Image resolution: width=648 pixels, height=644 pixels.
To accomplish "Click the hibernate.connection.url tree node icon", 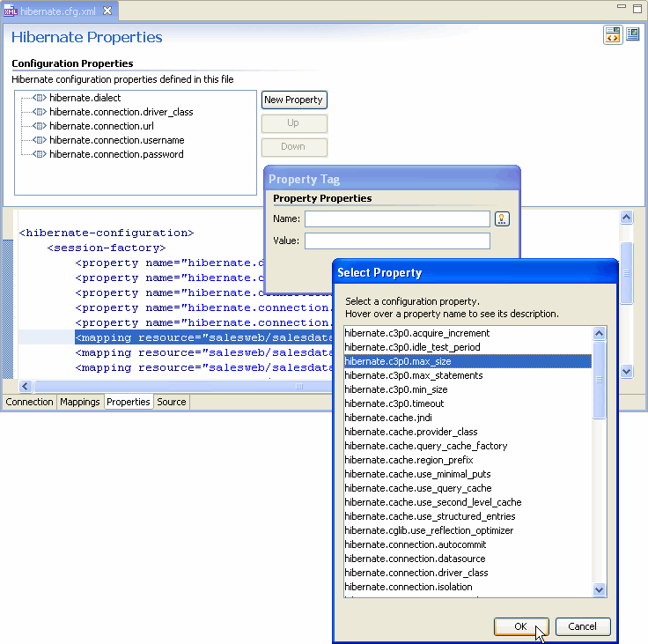I will pyautogui.click(x=40, y=126).
